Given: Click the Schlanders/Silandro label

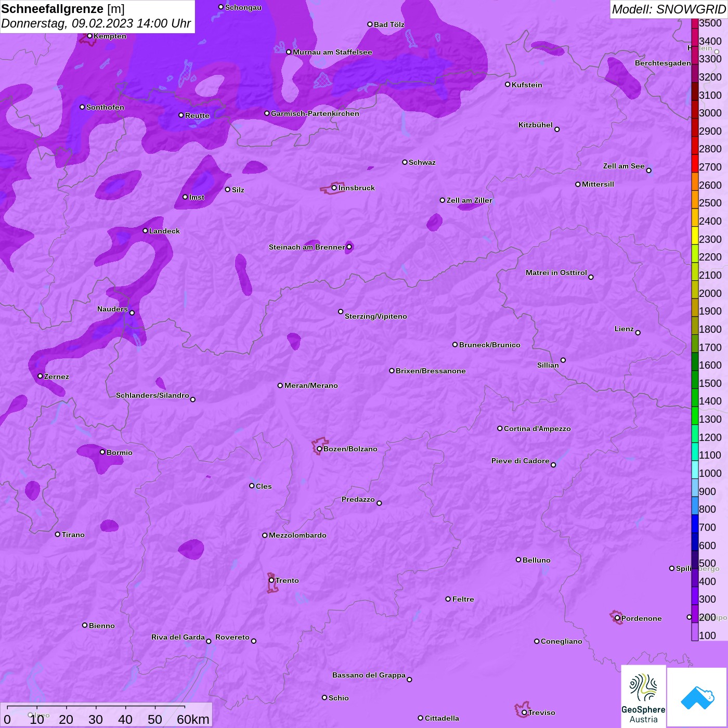Looking at the screenshot, I should point(152,395).
